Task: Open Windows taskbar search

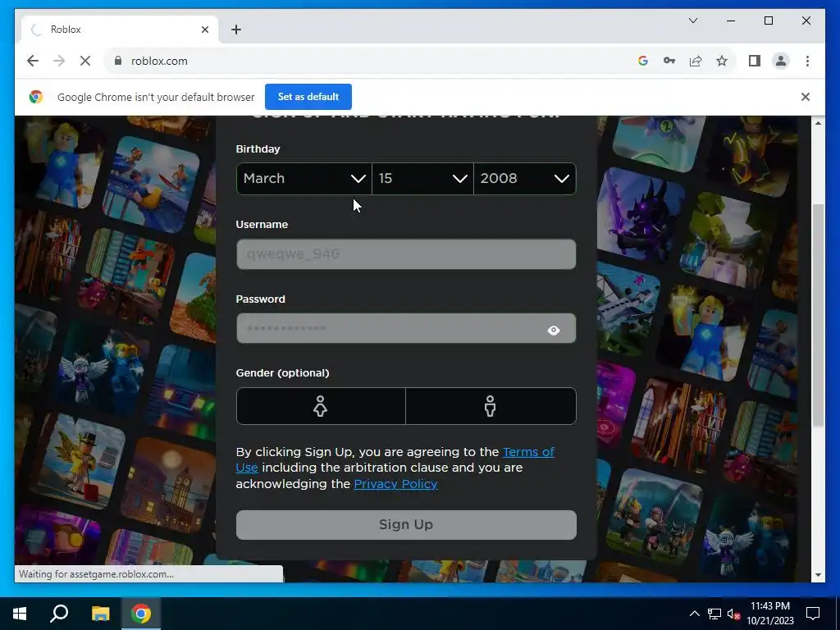Action: tap(59, 614)
